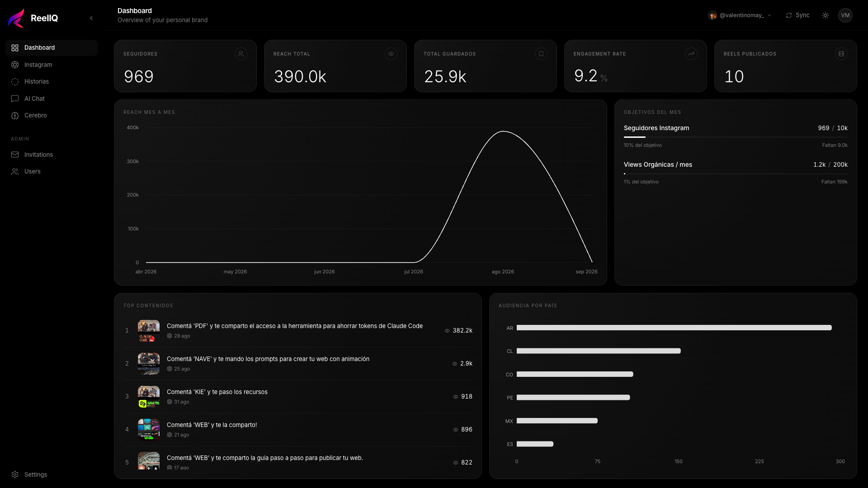Click the eye icon beside 2.9k views
This screenshot has width=868, height=488.
pos(455,364)
